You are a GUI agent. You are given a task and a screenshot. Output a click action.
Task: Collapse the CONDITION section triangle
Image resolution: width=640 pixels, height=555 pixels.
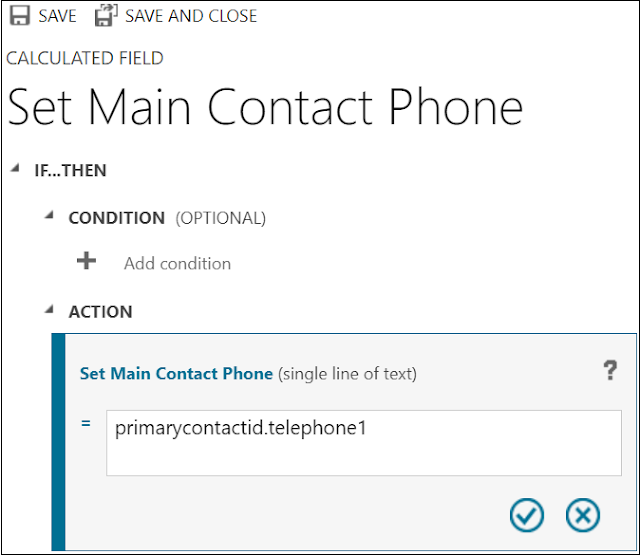click(49, 215)
